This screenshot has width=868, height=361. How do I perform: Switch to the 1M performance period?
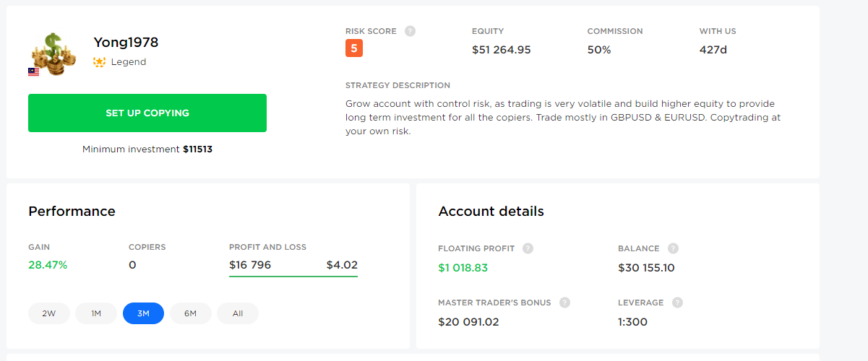tap(96, 313)
